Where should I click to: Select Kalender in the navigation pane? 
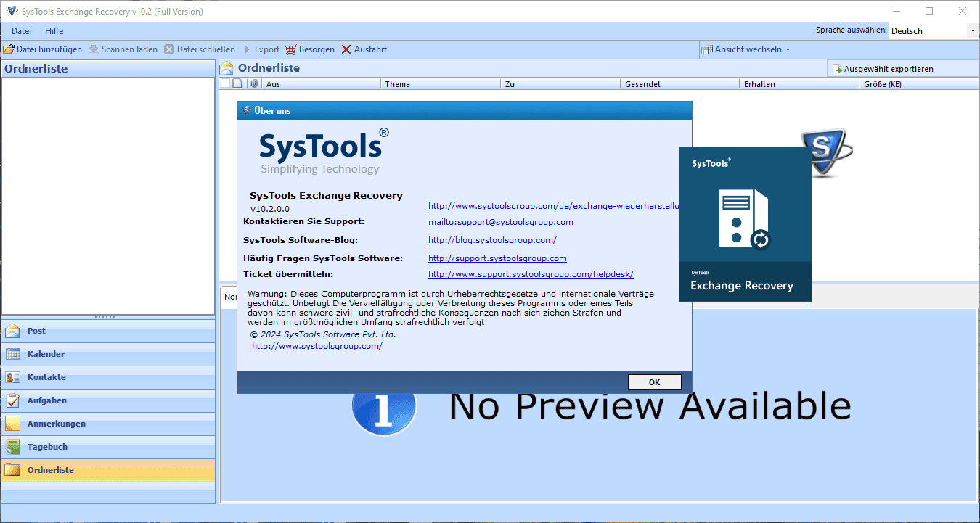pyautogui.click(x=108, y=354)
